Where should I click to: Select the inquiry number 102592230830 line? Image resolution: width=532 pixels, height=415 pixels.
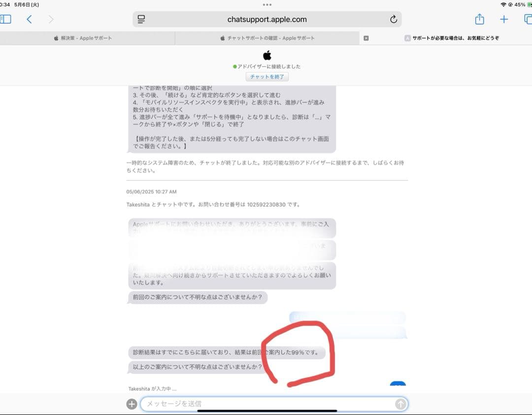tap(213, 204)
